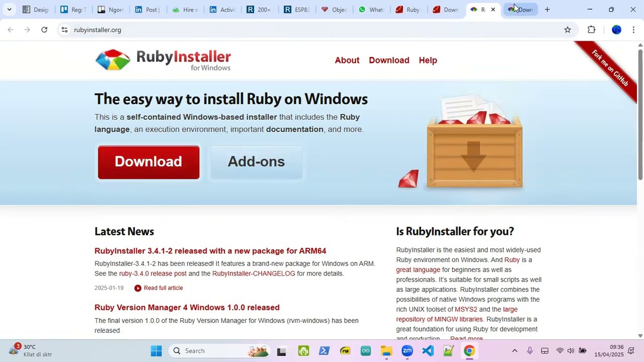Switch to the Hire browser tab
This screenshot has width=644, height=362.
click(185, 10)
